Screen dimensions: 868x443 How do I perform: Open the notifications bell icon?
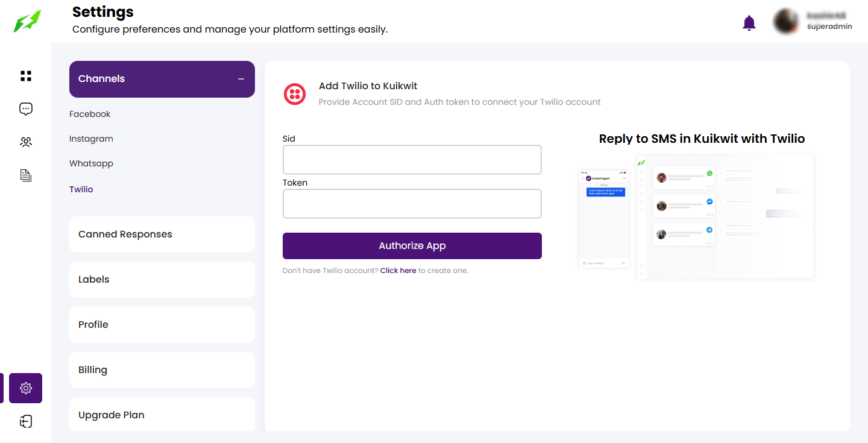749,23
